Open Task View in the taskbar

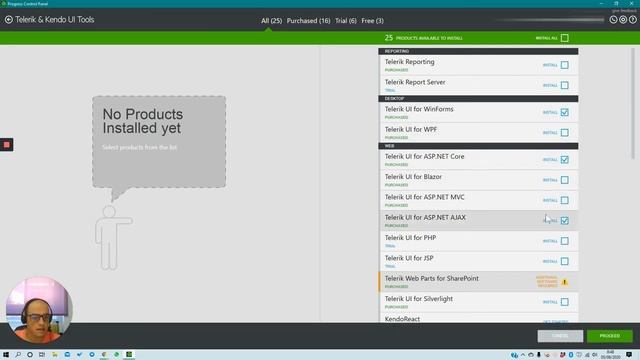[x=42, y=355]
